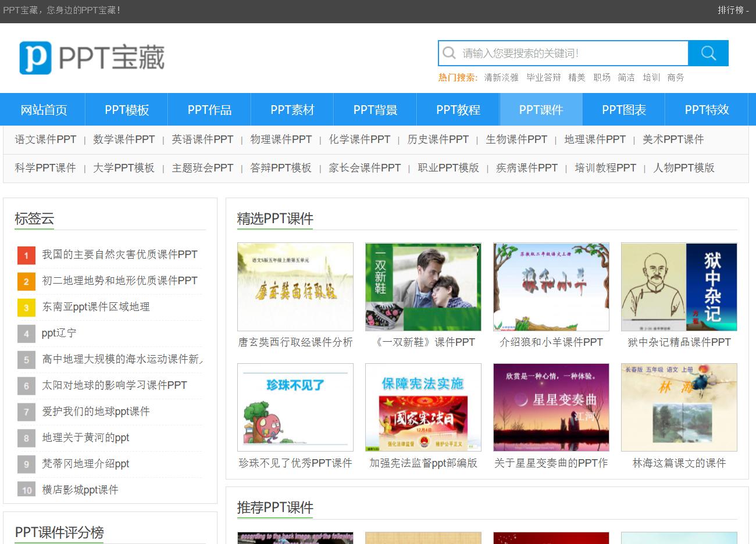Image resolution: width=756 pixels, height=544 pixels.
Task: Open the 狱中杂记精品课件PPT thumbnail
Action: [x=679, y=287]
